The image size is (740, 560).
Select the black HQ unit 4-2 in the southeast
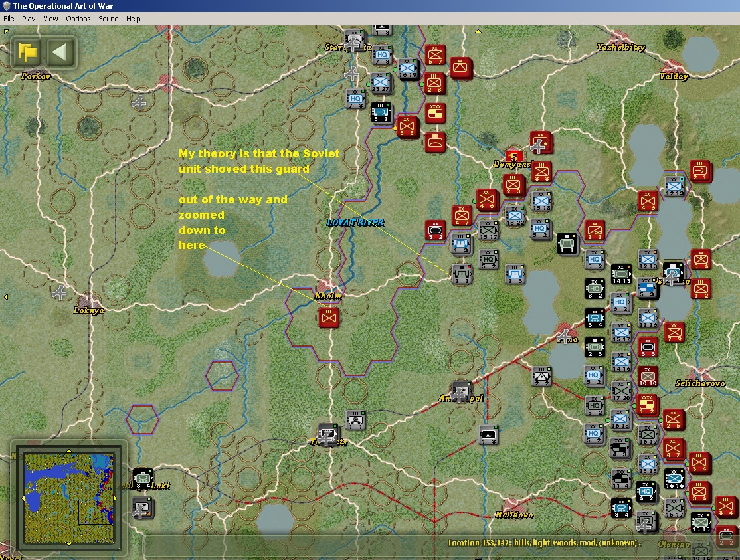click(645, 491)
